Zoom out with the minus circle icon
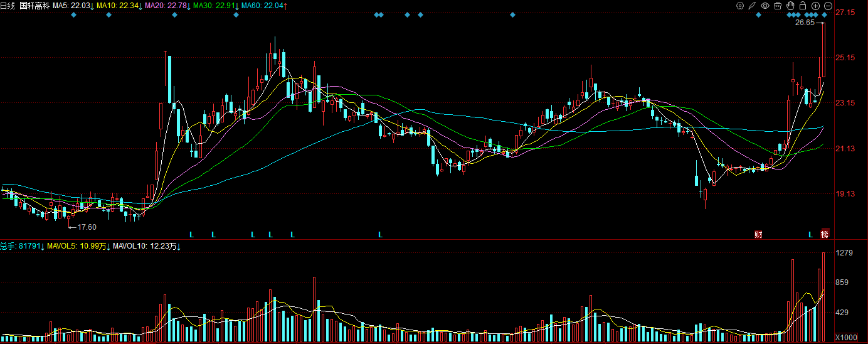 click(x=828, y=6)
